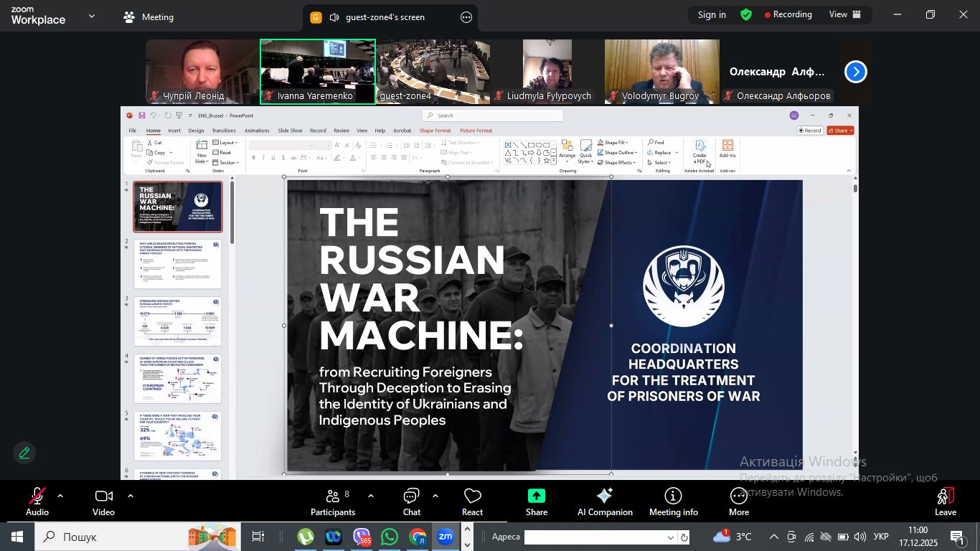Show next participants with the blue arrow
The height and width of the screenshot is (551, 980).
coord(855,72)
